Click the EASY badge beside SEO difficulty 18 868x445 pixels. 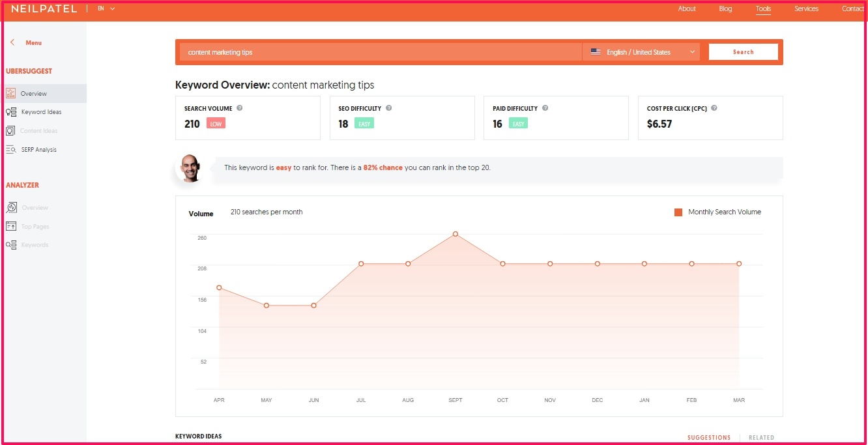pyautogui.click(x=364, y=123)
